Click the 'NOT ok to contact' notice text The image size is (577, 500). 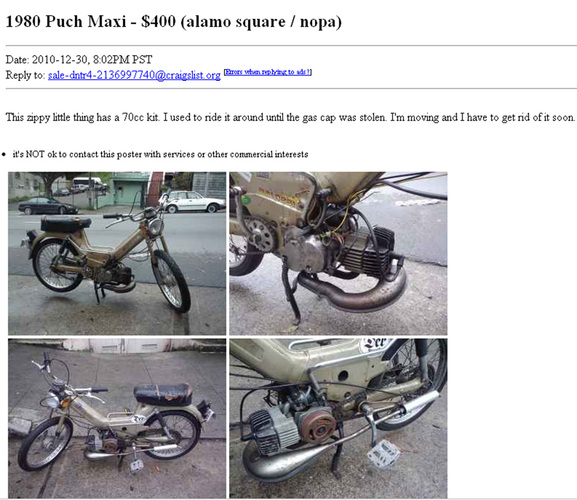(160, 154)
